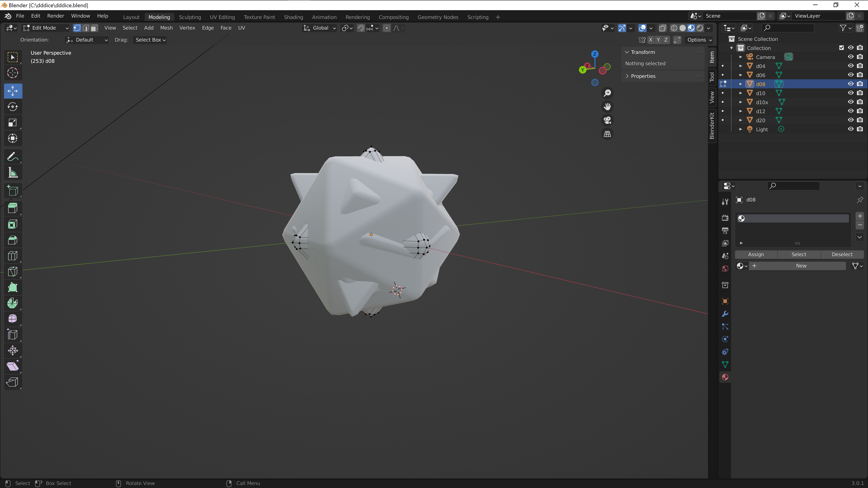The width and height of the screenshot is (868, 488).
Task: Click the zoom magnifier in the viewport gizmos
Action: click(608, 93)
